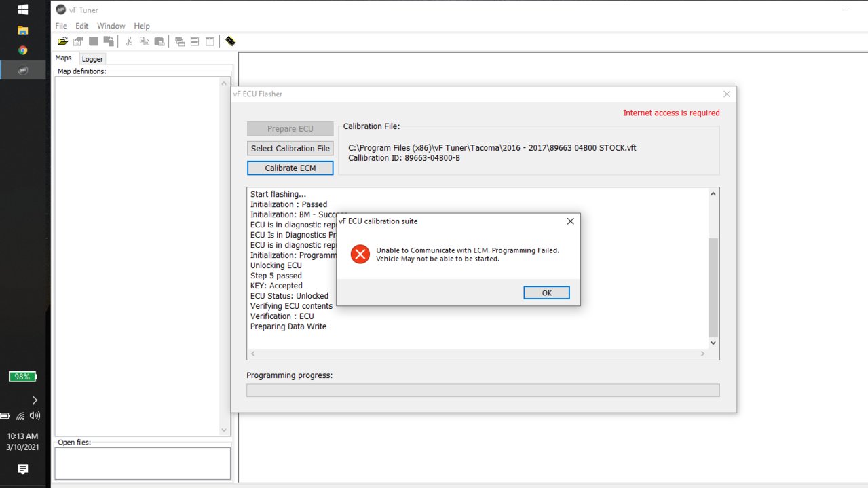Expand hidden system tray icons chevron

(x=35, y=400)
